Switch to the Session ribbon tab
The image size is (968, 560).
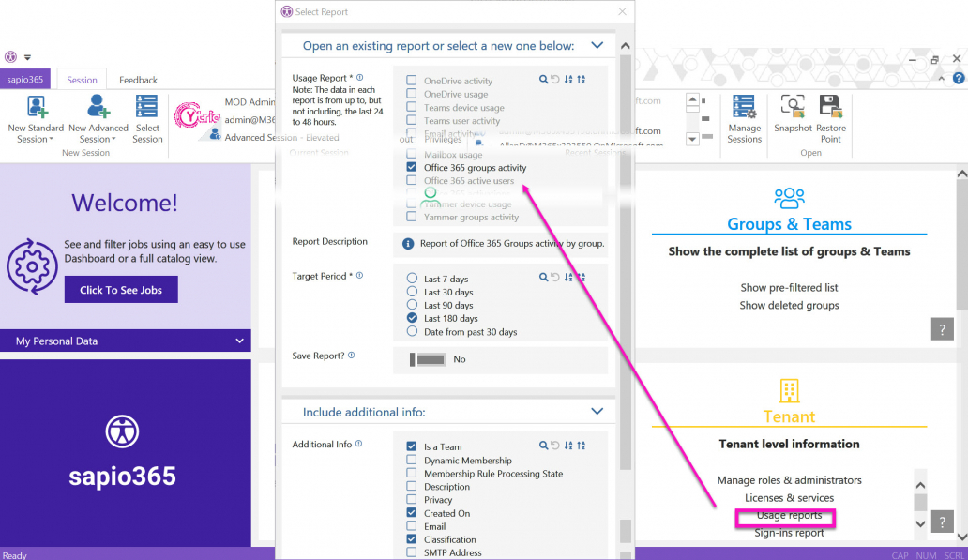82,80
